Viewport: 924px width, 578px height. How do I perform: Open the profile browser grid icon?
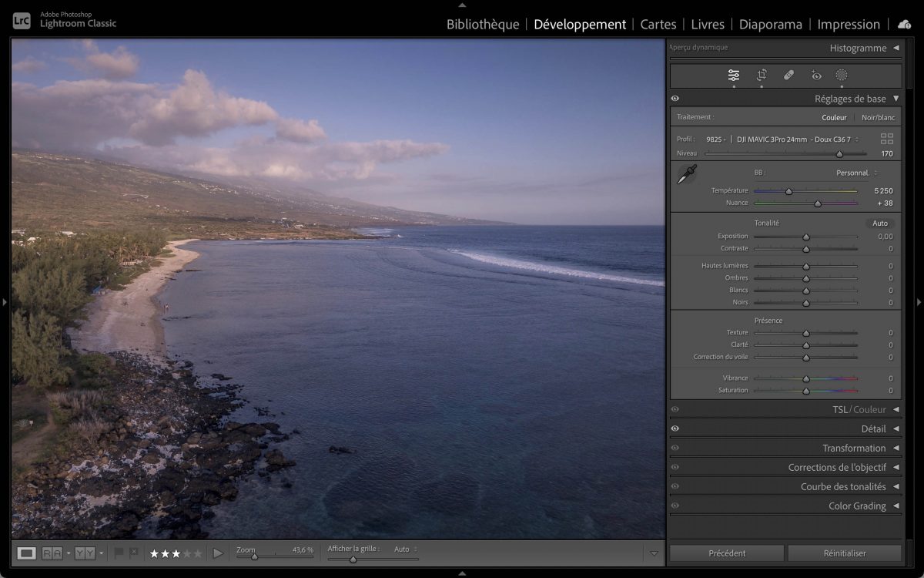(x=887, y=139)
